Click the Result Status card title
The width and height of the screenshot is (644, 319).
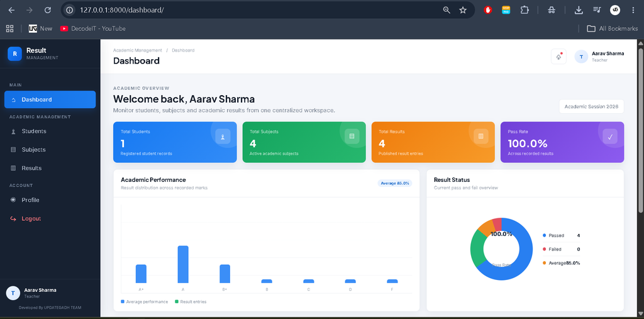[452, 180]
